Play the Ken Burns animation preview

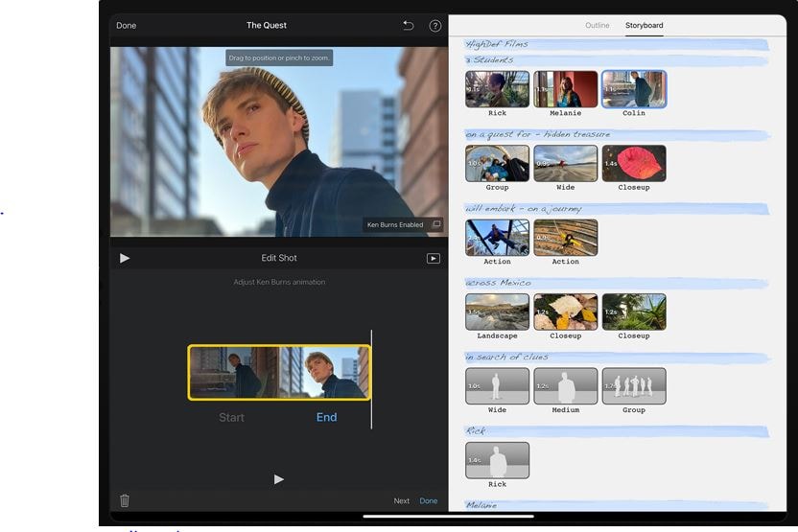click(x=278, y=479)
